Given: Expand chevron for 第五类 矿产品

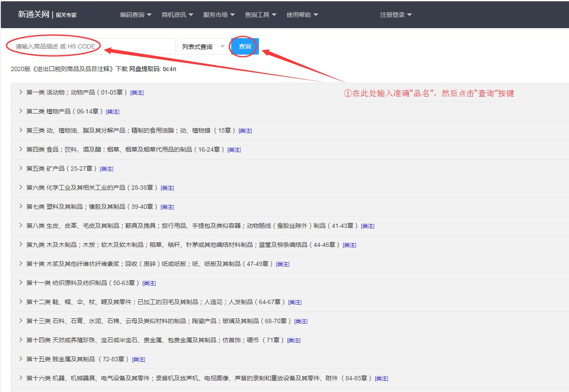Looking at the screenshot, I should point(20,168).
